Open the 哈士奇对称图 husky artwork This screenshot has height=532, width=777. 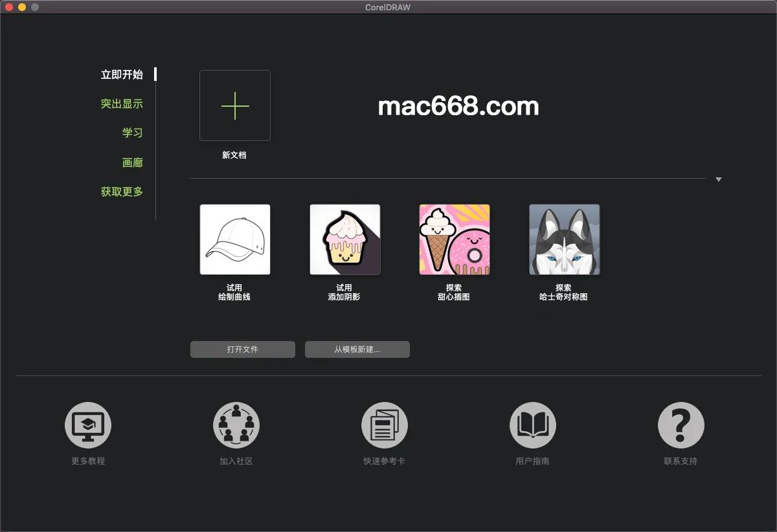[x=564, y=239]
